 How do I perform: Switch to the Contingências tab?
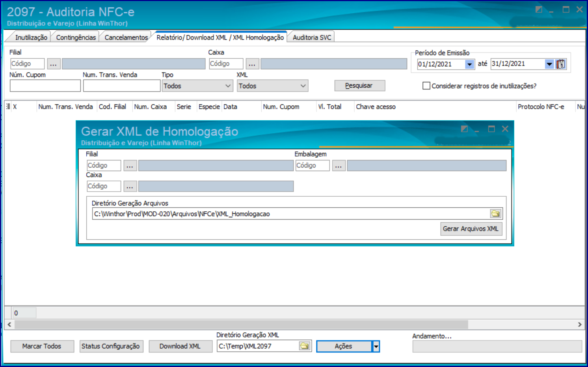76,37
